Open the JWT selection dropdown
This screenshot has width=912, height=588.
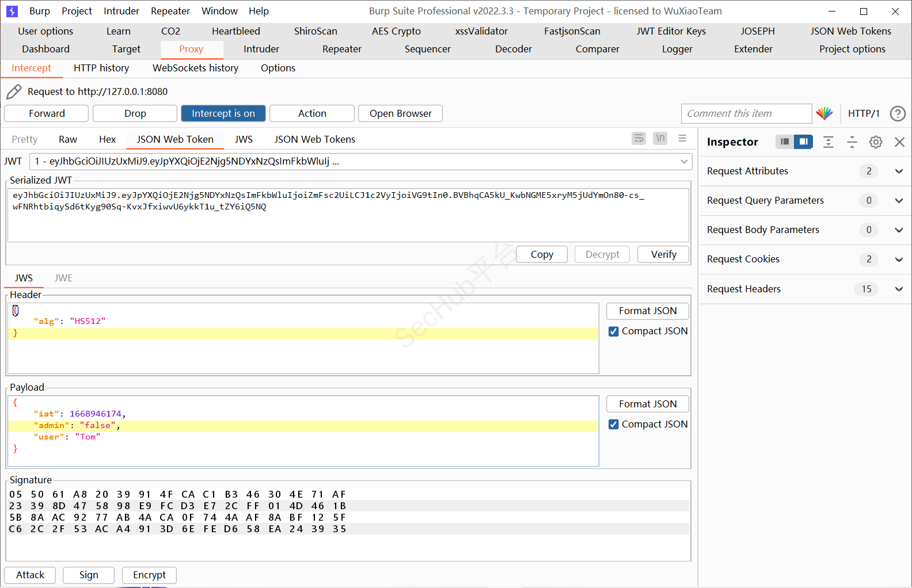pyautogui.click(x=684, y=162)
